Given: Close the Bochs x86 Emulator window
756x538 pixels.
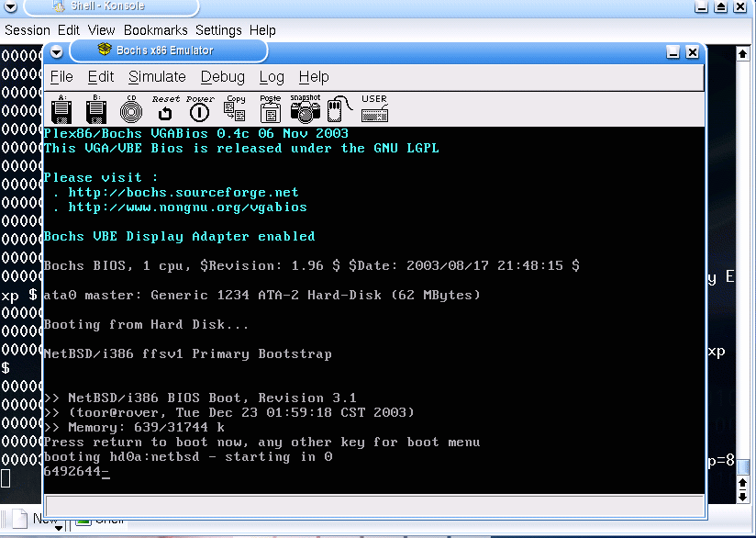Looking at the screenshot, I should [x=693, y=51].
